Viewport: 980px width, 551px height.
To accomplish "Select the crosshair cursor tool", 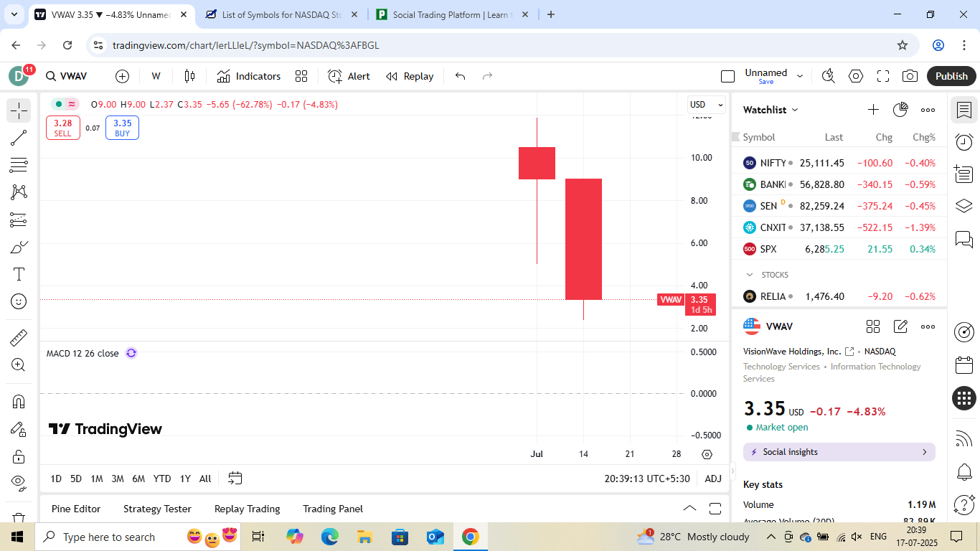I will pyautogui.click(x=19, y=110).
